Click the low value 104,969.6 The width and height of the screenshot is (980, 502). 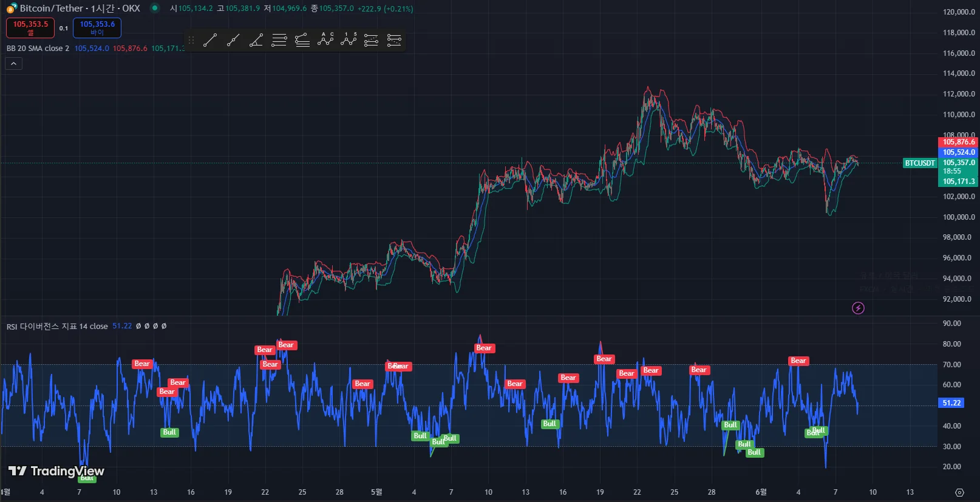(290, 8)
